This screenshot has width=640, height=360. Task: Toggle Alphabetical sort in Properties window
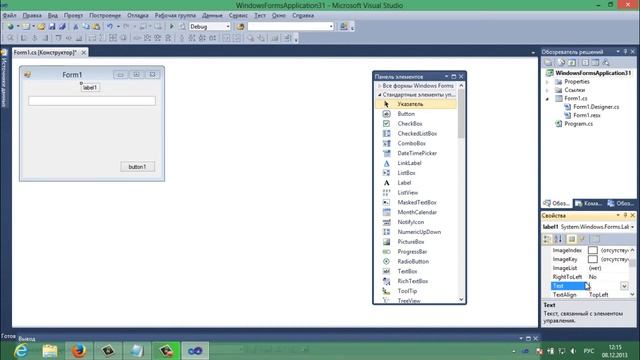click(x=558, y=239)
